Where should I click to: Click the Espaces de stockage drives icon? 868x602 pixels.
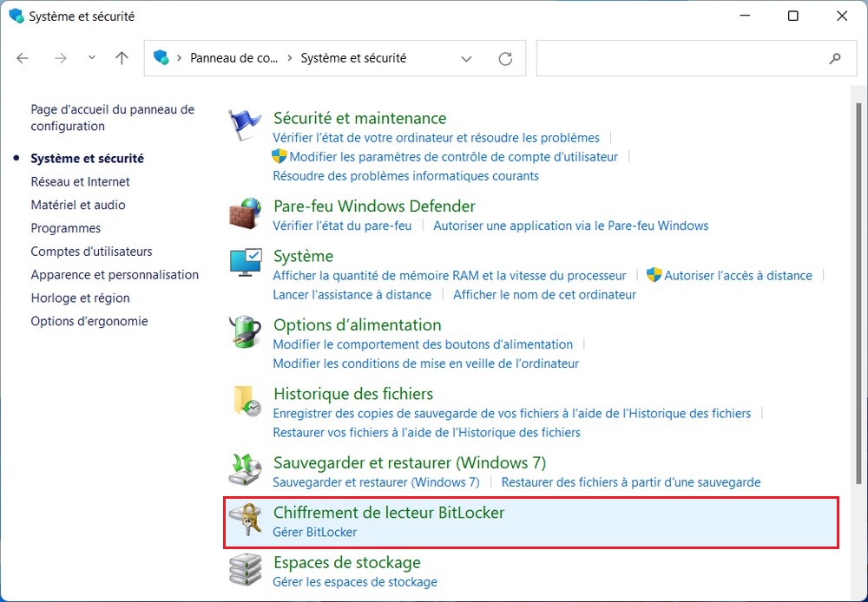(245, 570)
